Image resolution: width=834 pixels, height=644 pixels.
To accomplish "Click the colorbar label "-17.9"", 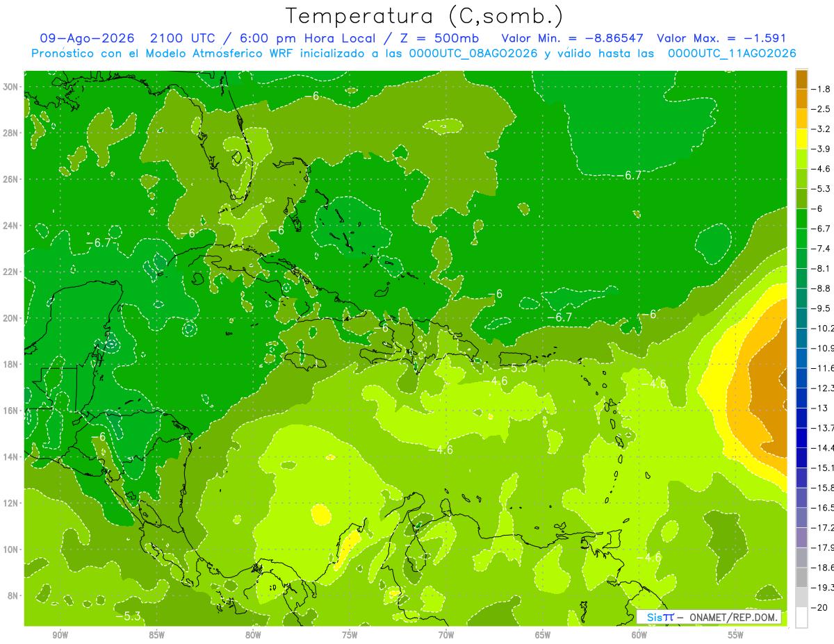I will (x=823, y=547).
